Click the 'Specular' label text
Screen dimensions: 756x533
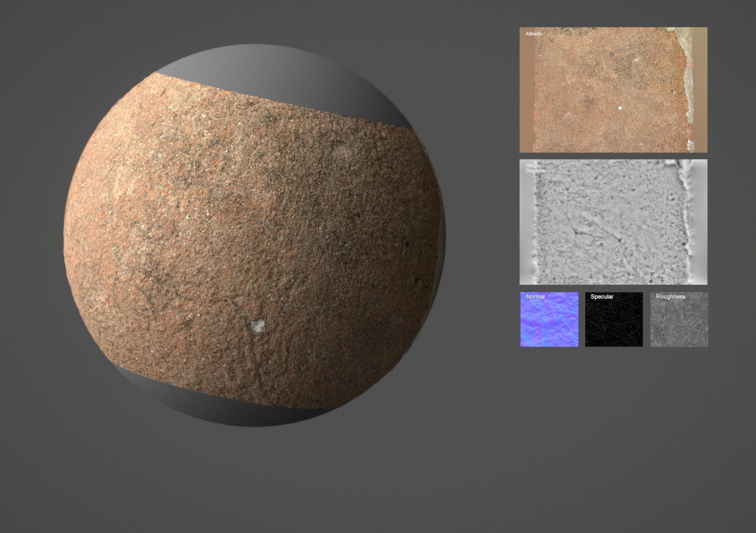pyautogui.click(x=602, y=297)
